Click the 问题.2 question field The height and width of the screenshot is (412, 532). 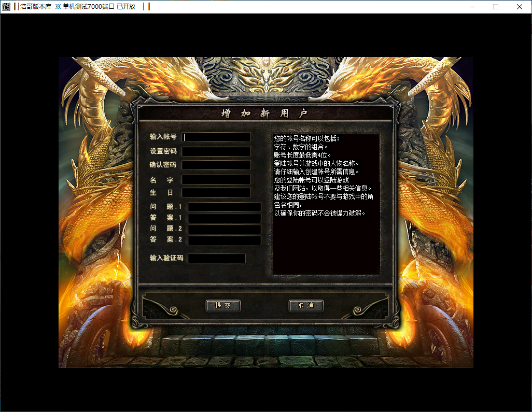[225, 229]
